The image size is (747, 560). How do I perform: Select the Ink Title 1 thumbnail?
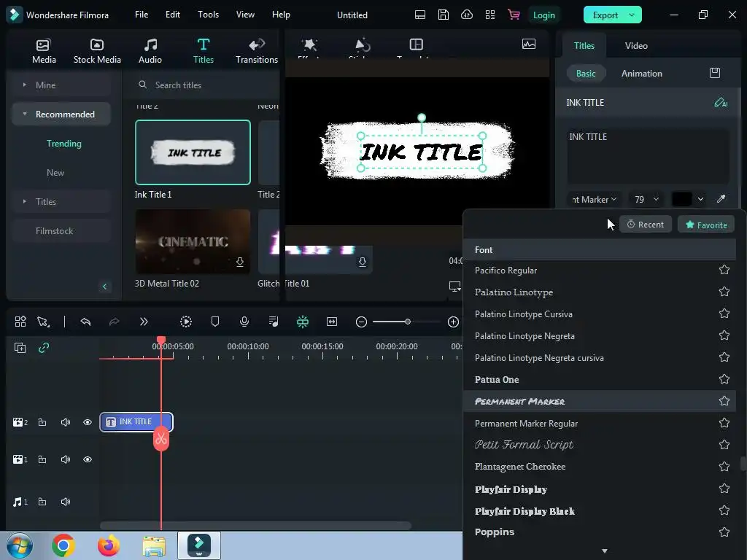tap(193, 152)
